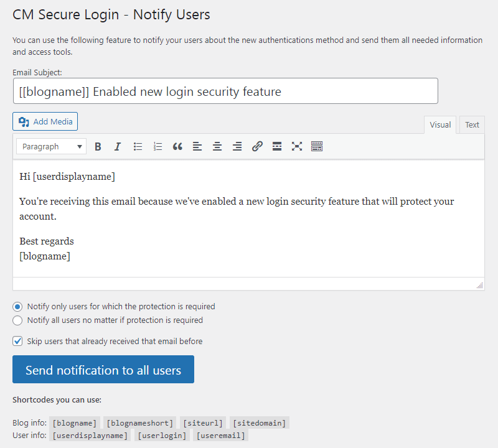Select notify all users option

pos(17,320)
